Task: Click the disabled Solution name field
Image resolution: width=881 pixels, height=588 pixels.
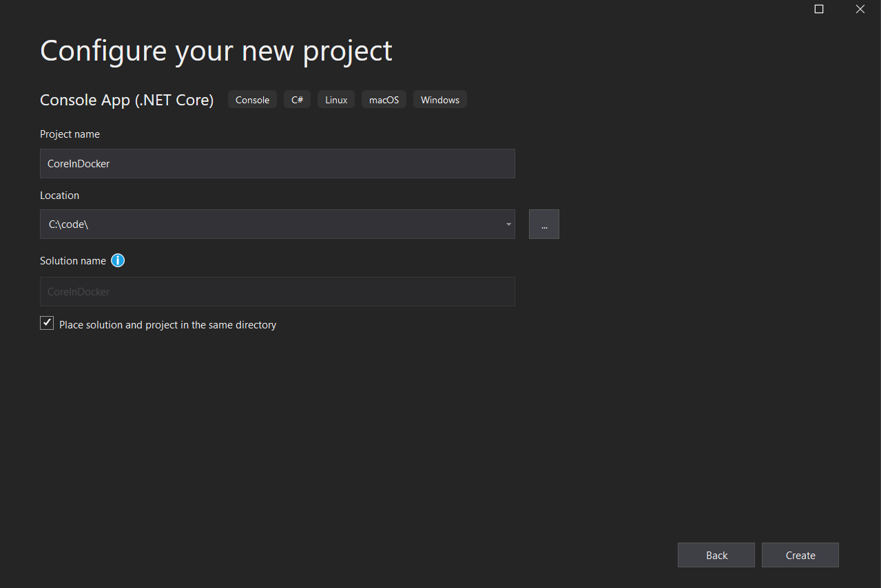Action: 278,292
